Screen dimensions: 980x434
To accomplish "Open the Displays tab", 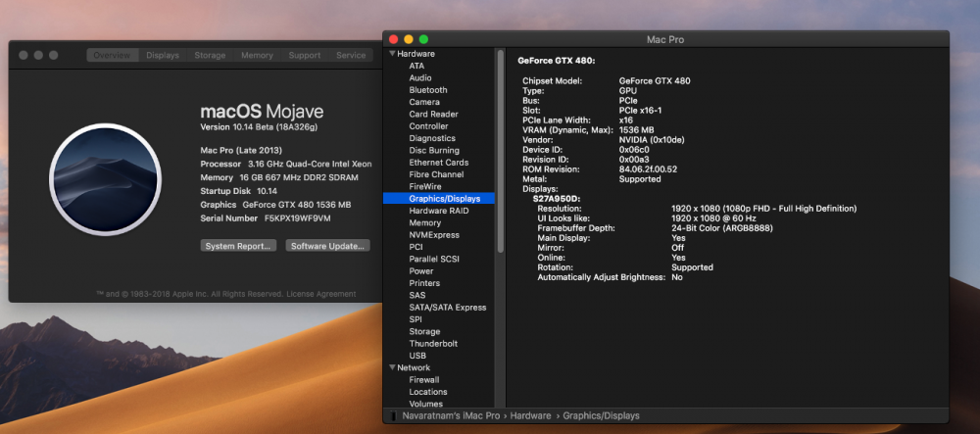I will tap(163, 56).
